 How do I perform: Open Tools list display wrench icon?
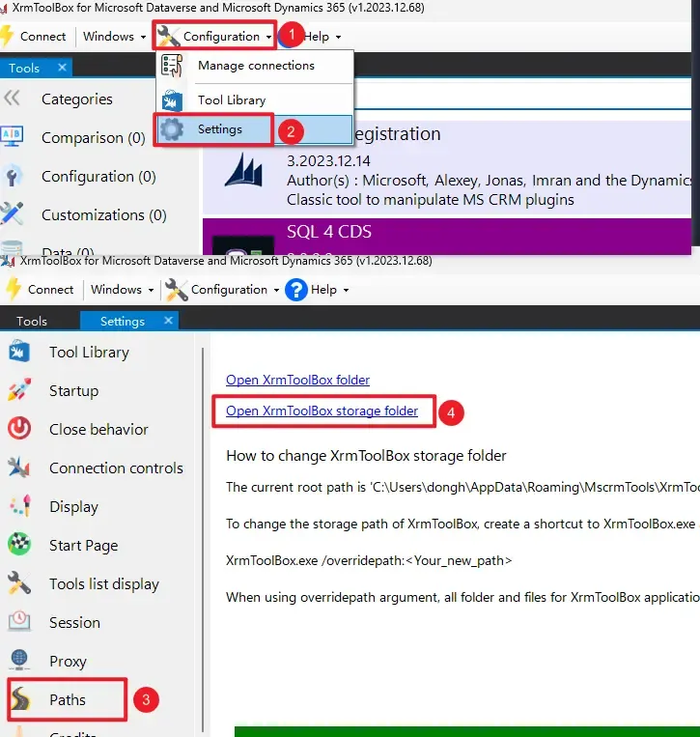tap(19, 584)
